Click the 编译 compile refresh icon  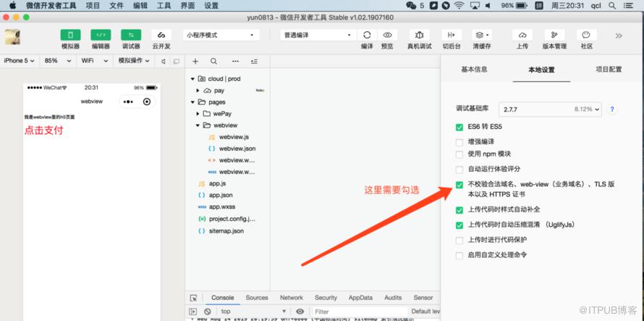click(367, 35)
